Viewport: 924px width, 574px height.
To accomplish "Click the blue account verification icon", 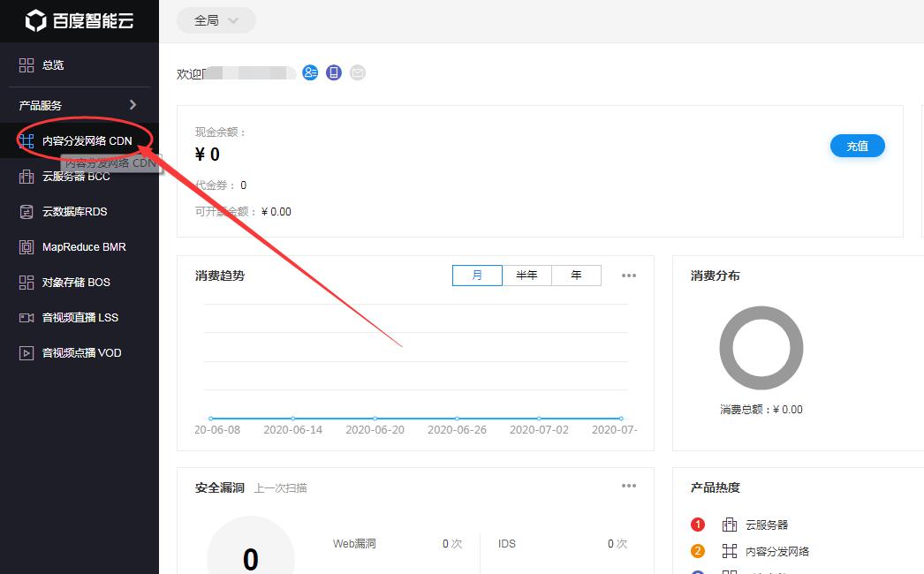I will [x=310, y=72].
